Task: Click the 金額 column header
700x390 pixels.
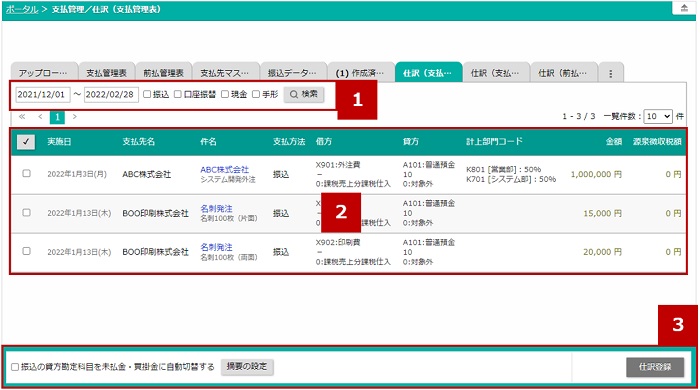Action: [614, 142]
